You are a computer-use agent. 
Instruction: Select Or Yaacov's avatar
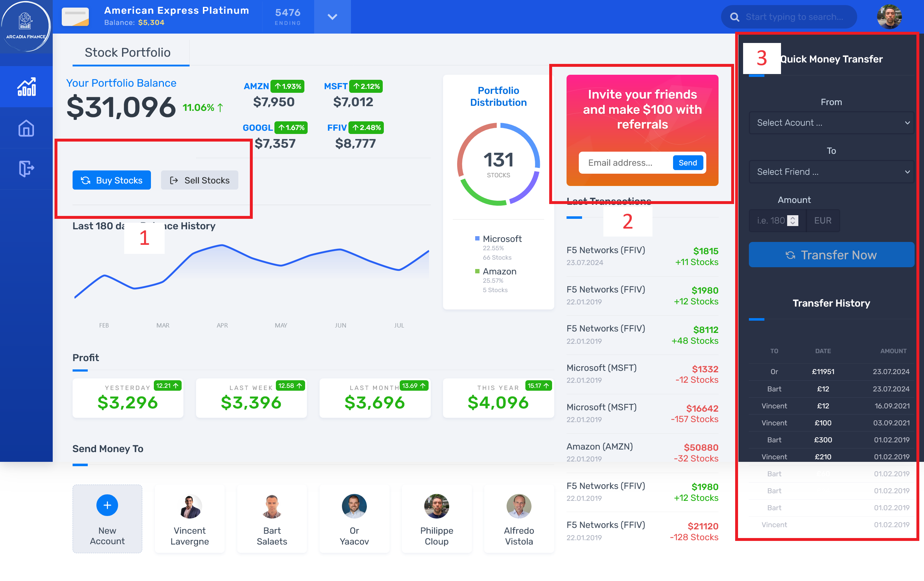pos(354,507)
